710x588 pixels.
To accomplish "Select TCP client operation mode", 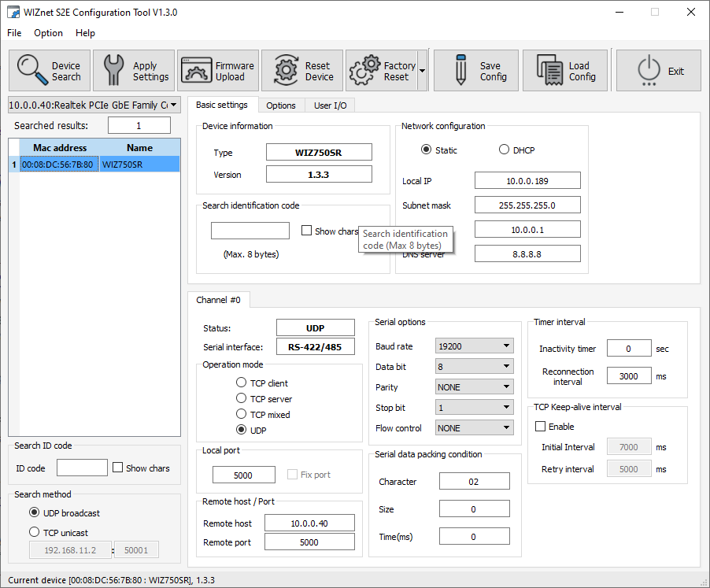I will point(242,383).
